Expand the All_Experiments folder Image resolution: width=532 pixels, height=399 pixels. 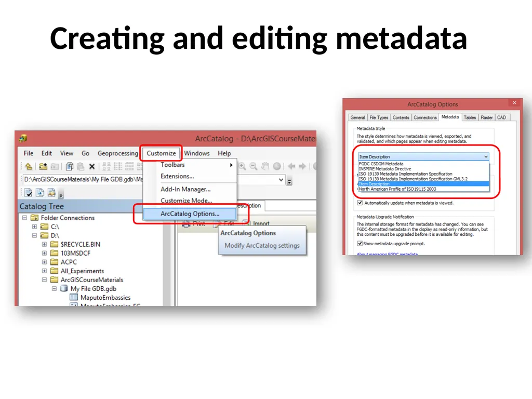coord(45,271)
